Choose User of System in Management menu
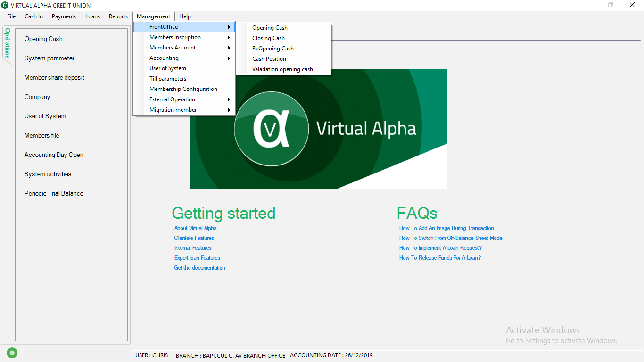This screenshot has height=362, width=644. coord(184,68)
